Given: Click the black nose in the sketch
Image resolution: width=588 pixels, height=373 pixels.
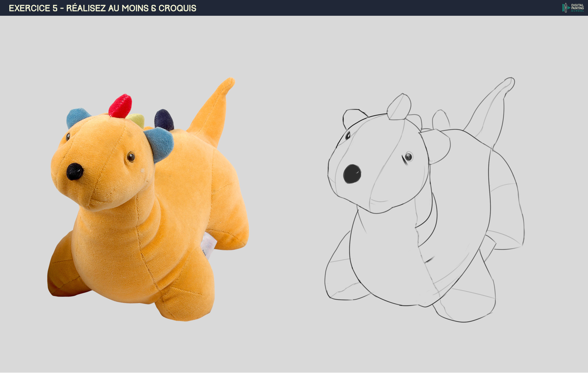Looking at the screenshot, I should tap(352, 174).
